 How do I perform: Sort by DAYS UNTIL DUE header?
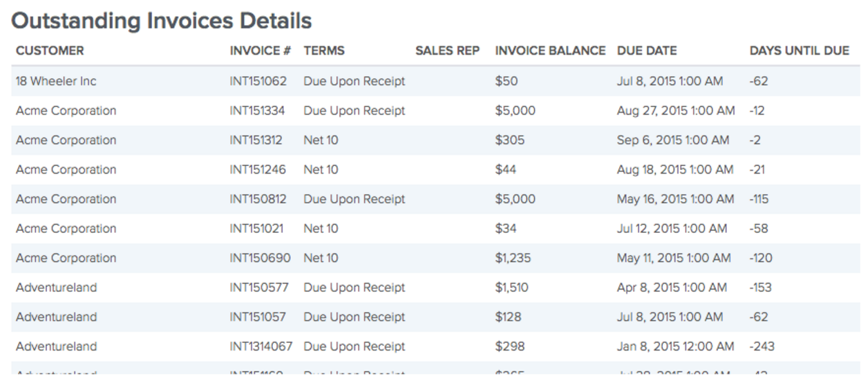click(799, 50)
